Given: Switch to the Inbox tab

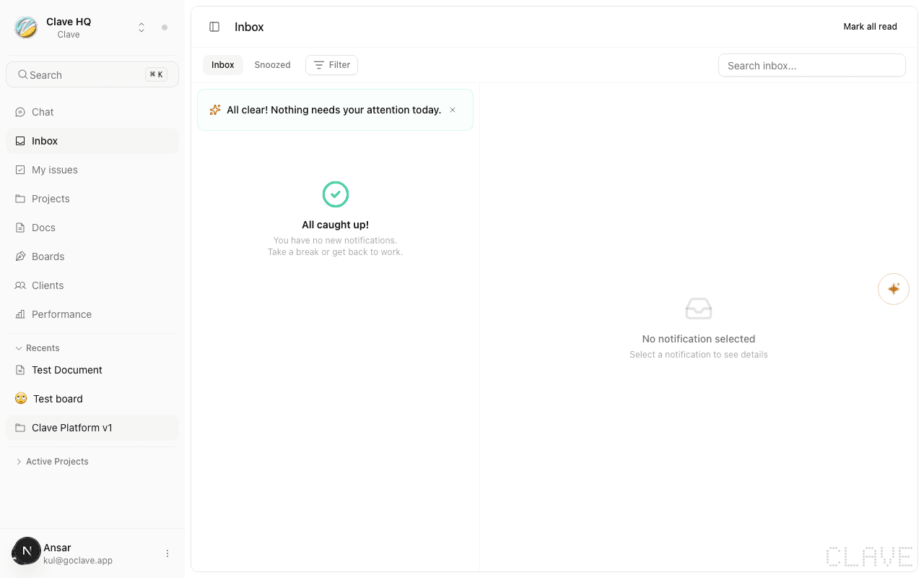Looking at the screenshot, I should (x=222, y=64).
